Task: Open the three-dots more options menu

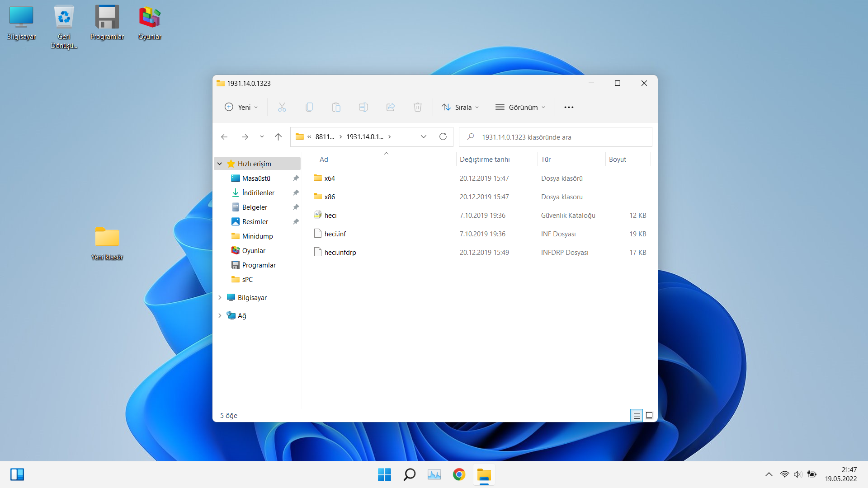Action: click(569, 107)
